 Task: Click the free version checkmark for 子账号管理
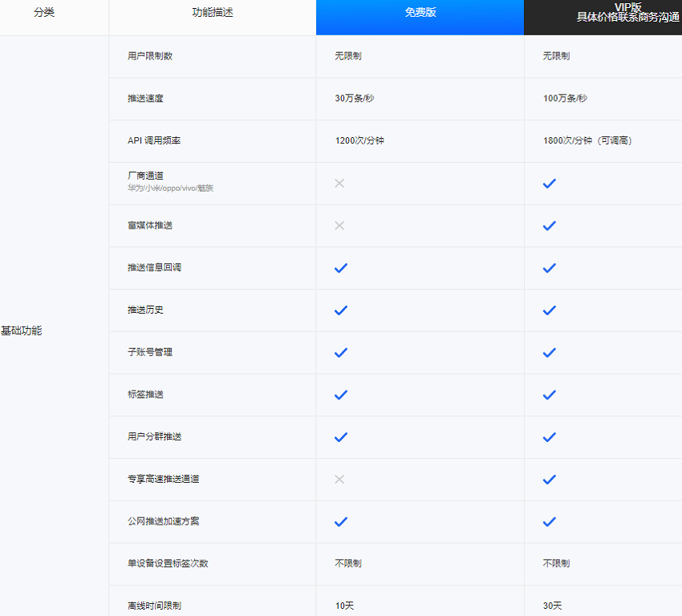click(341, 352)
